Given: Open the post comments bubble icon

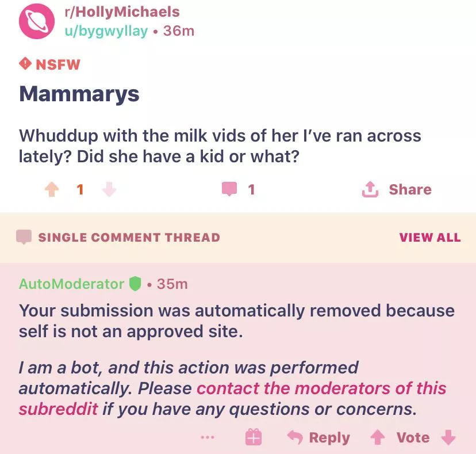Looking at the screenshot, I should coord(229,189).
